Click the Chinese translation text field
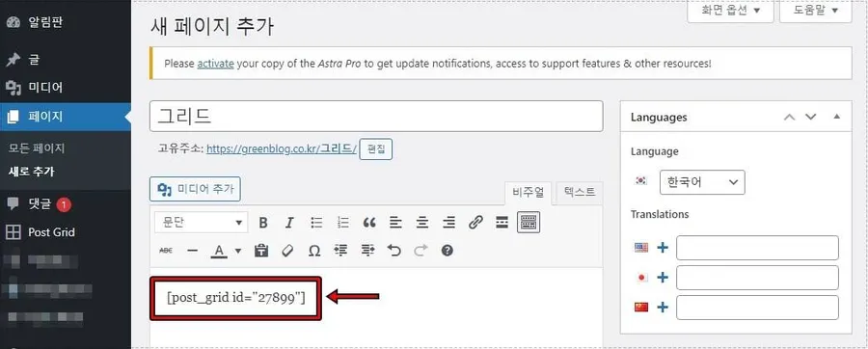This screenshot has height=349, width=868. tap(757, 308)
